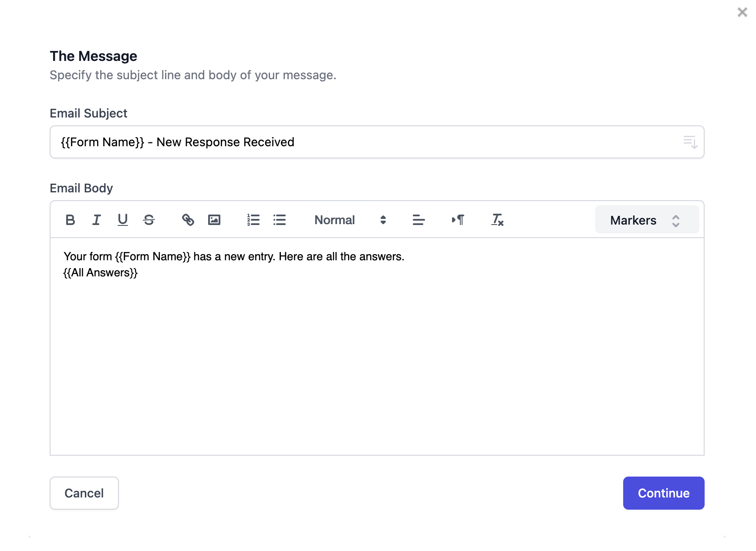Open the marker insert icon in Email Subject
The width and height of the screenshot is (756, 551).
pyautogui.click(x=690, y=141)
